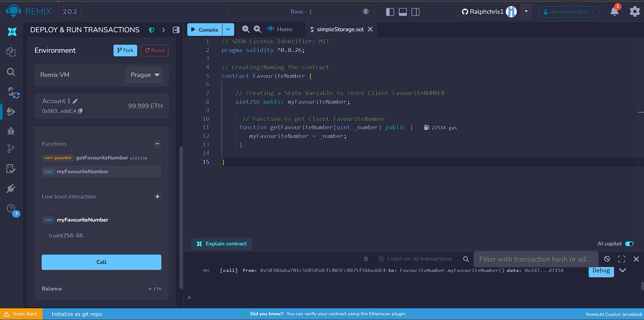The image size is (644, 320).
Task: Click the Account 1 99.999 ETH selector
Action: pyautogui.click(x=101, y=106)
